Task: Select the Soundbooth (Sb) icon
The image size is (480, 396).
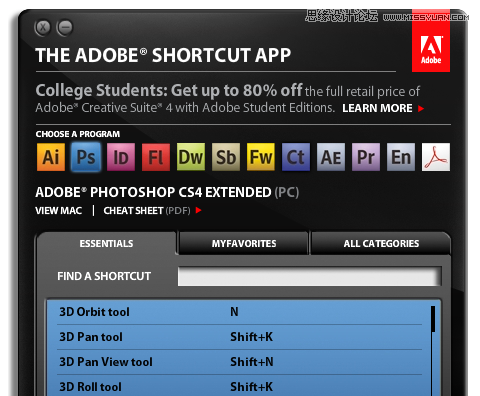Action: click(x=226, y=157)
